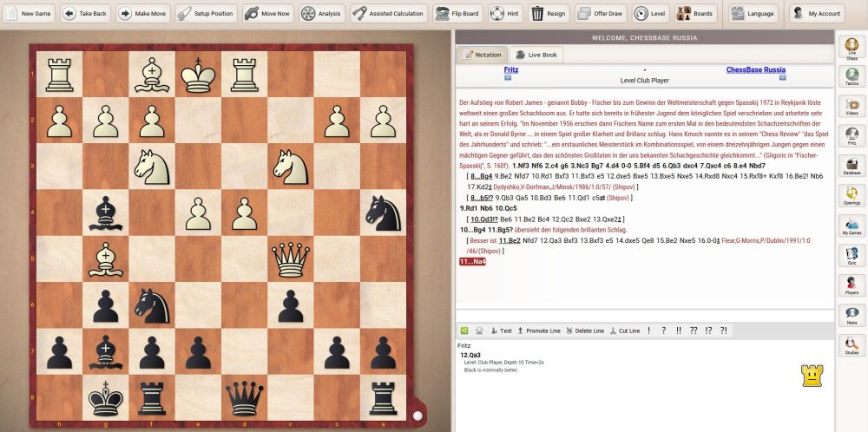The height and width of the screenshot is (432, 868).
Task: Click the green share icon
Action: (x=464, y=331)
